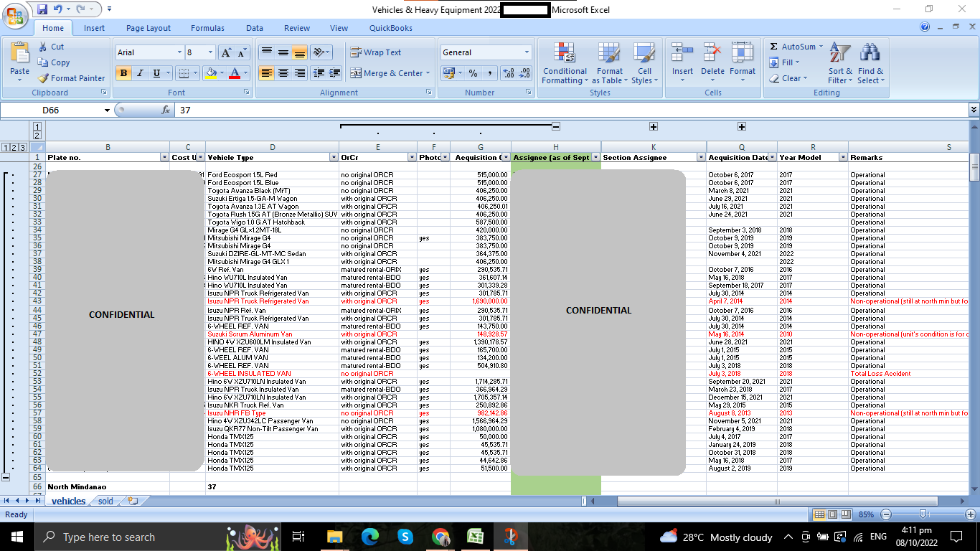The width and height of the screenshot is (980, 551).
Task: Click the Insert cells icon
Action: (682, 53)
